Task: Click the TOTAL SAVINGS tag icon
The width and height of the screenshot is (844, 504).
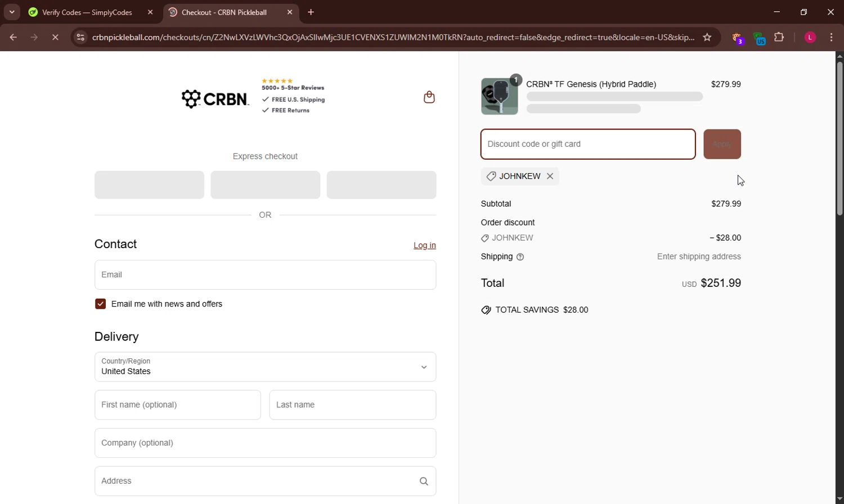Action: [486, 310]
